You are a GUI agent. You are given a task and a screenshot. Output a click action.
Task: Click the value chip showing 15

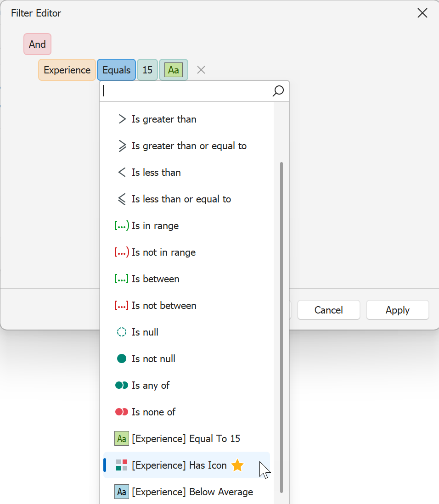(147, 70)
